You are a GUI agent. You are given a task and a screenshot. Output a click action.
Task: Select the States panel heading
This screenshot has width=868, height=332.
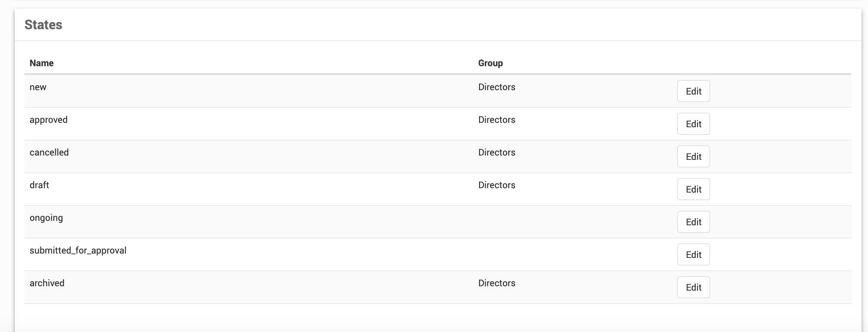(x=43, y=25)
